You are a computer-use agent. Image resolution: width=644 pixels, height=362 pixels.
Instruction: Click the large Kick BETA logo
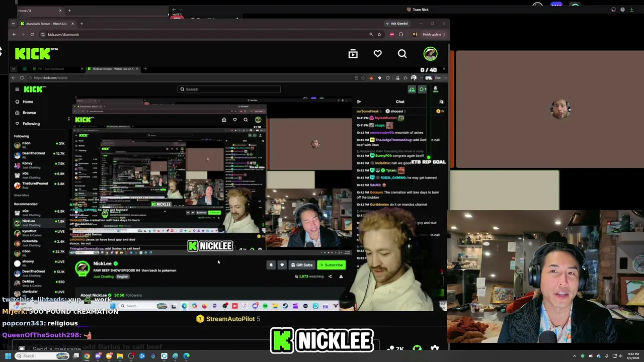coord(36,53)
